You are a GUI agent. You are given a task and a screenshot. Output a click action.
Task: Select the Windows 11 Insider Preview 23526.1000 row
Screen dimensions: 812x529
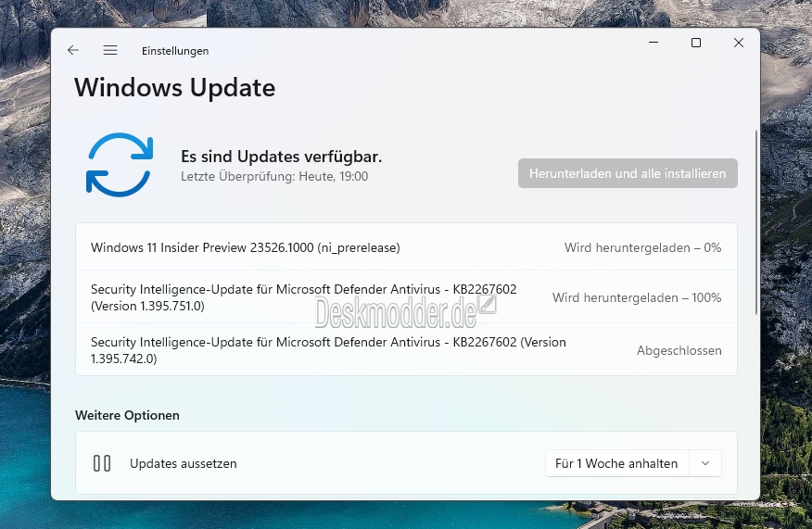coord(407,247)
